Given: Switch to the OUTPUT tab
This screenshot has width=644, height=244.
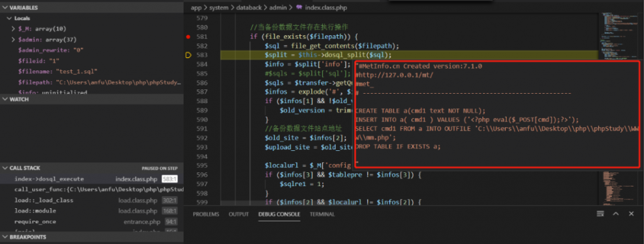Looking at the screenshot, I should pyautogui.click(x=238, y=214).
